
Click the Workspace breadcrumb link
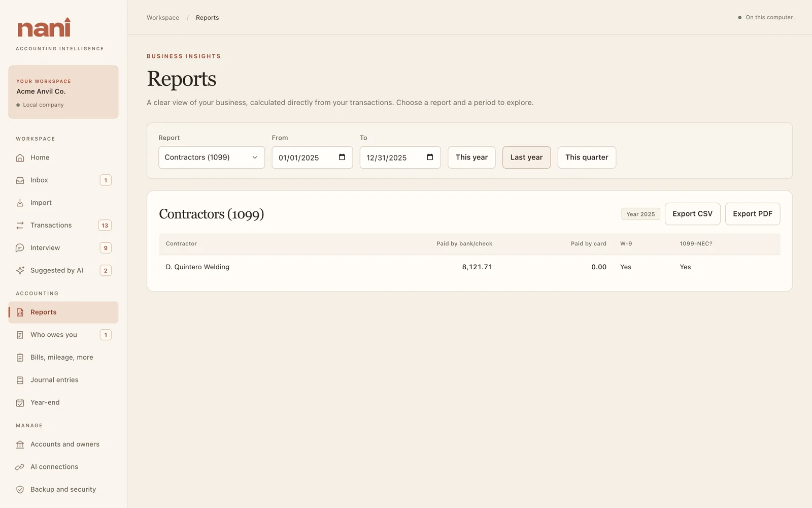(x=163, y=18)
